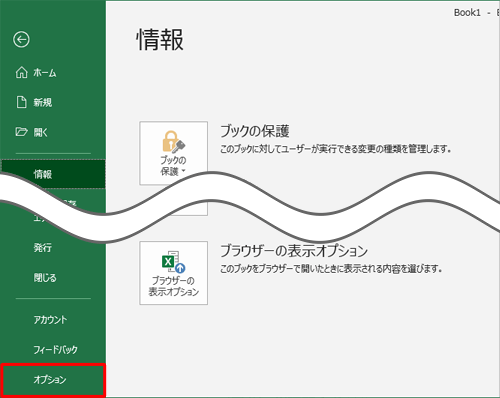Image resolution: width=500 pixels, height=398 pixels.
Task: Click the Book1 title text
Action: pos(467,13)
